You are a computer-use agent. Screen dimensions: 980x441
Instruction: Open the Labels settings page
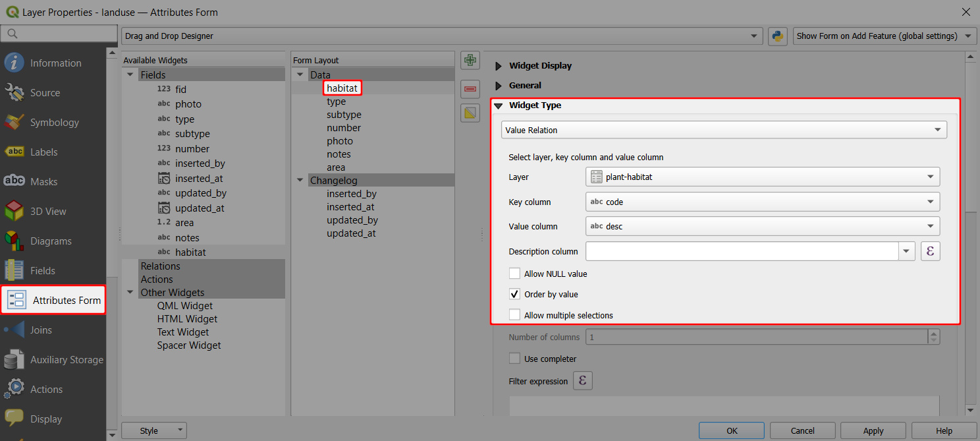click(x=53, y=152)
